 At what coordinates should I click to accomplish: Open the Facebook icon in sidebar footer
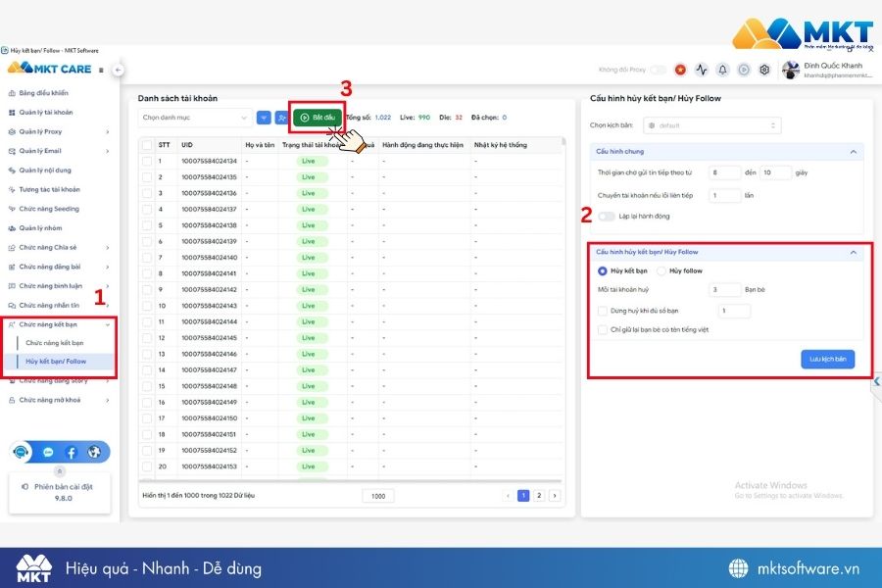72,452
